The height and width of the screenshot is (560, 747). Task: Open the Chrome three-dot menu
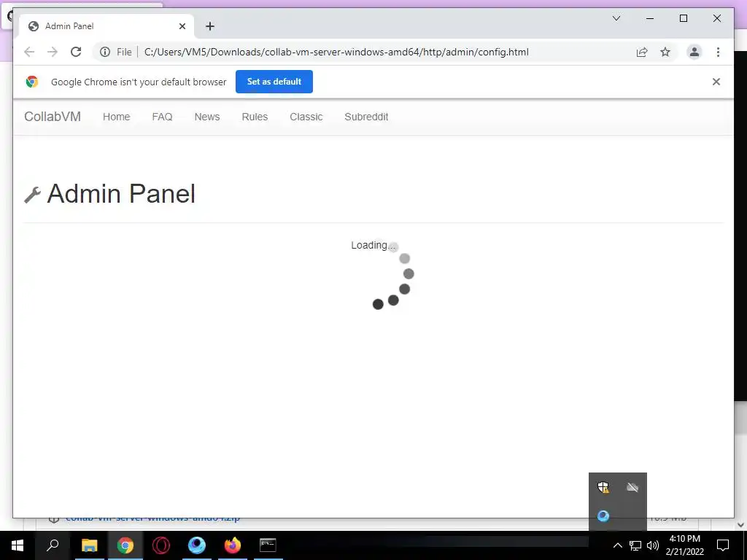click(x=718, y=52)
